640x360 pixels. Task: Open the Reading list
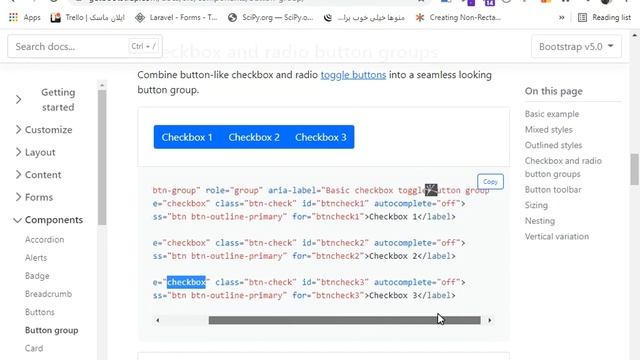[604, 18]
